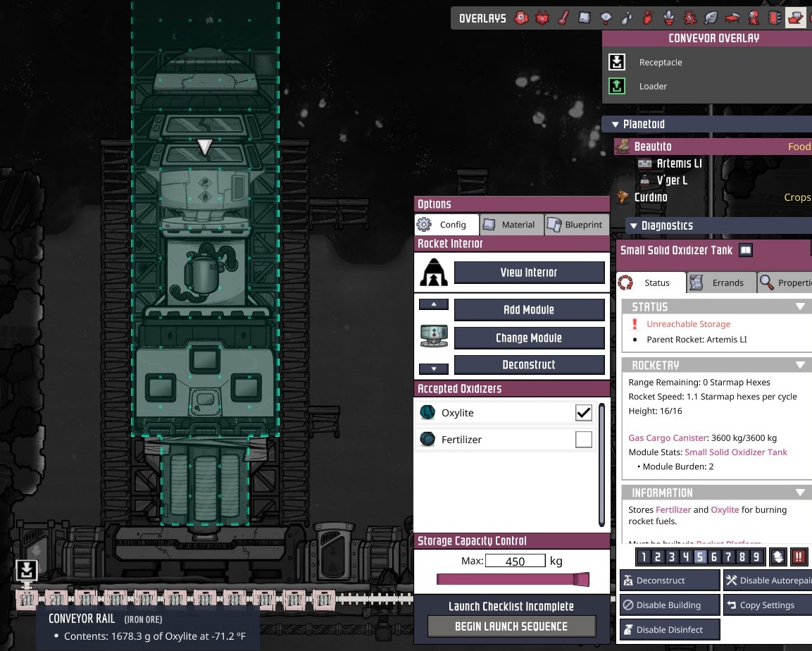
Task: Move module up with small up arrow
Action: (433, 304)
